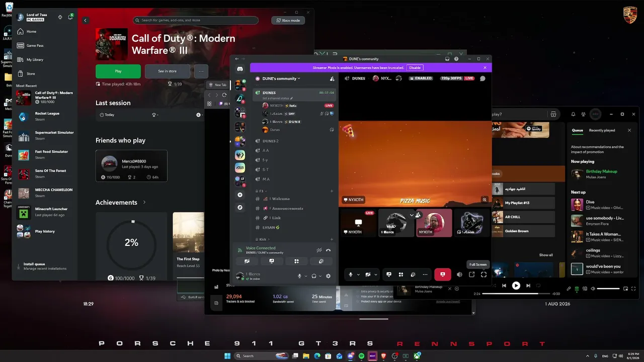The image size is (644, 362).
Task: Adjust stream volume speaker icon in Discord
Action: click(459, 275)
